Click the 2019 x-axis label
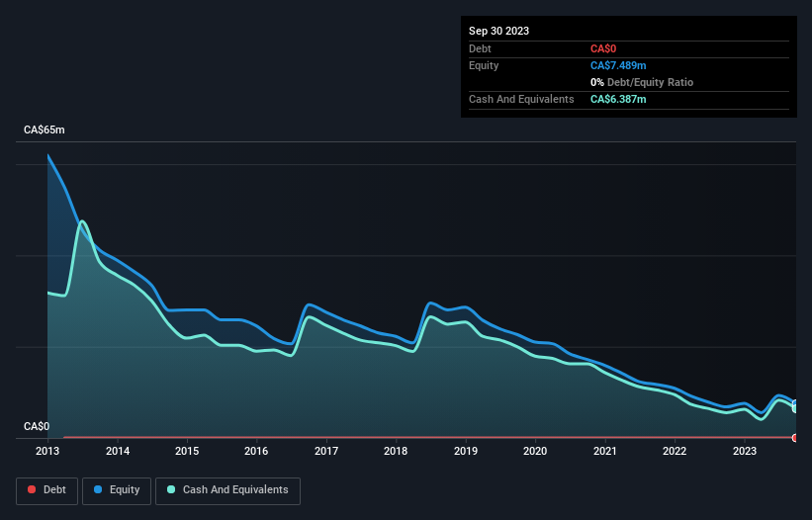The image size is (812, 520). [x=466, y=451]
